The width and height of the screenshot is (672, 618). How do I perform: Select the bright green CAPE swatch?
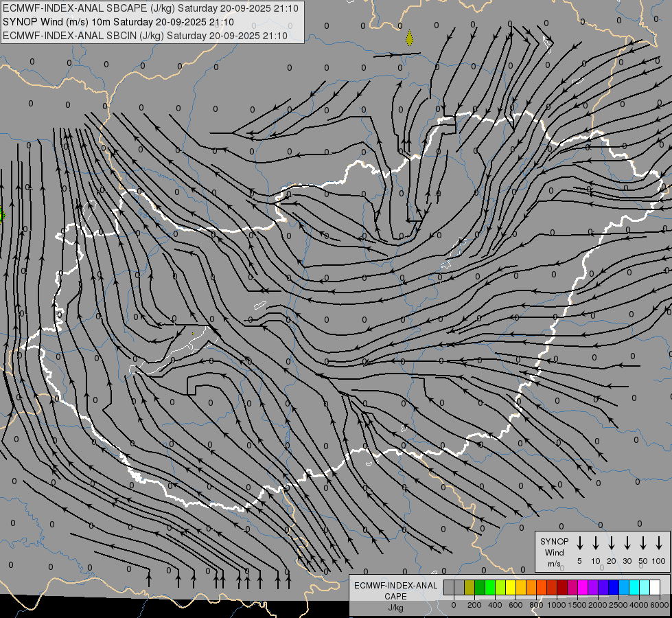490,587
